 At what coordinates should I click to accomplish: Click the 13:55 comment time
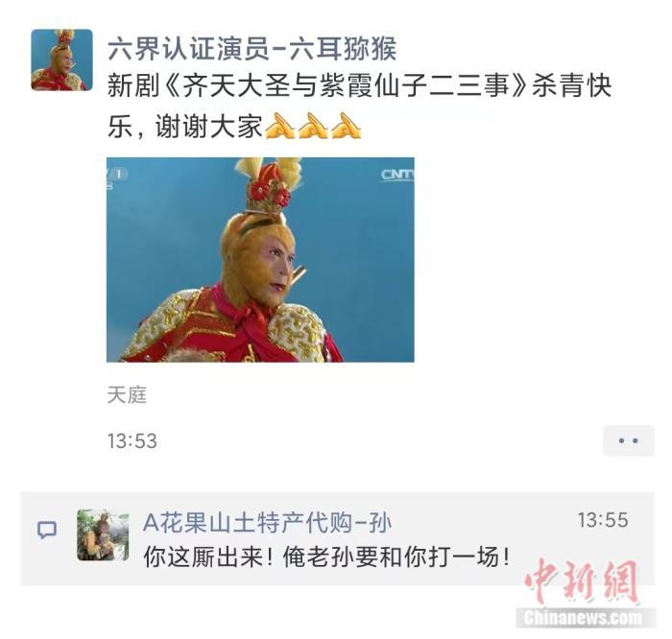(x=603, y=520)
